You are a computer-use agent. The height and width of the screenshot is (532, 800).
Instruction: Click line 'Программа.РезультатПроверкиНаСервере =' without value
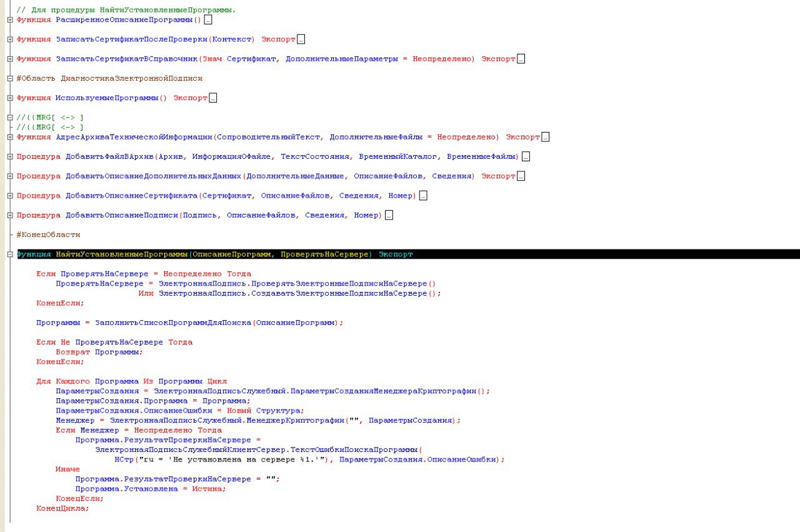click(168, 439)
